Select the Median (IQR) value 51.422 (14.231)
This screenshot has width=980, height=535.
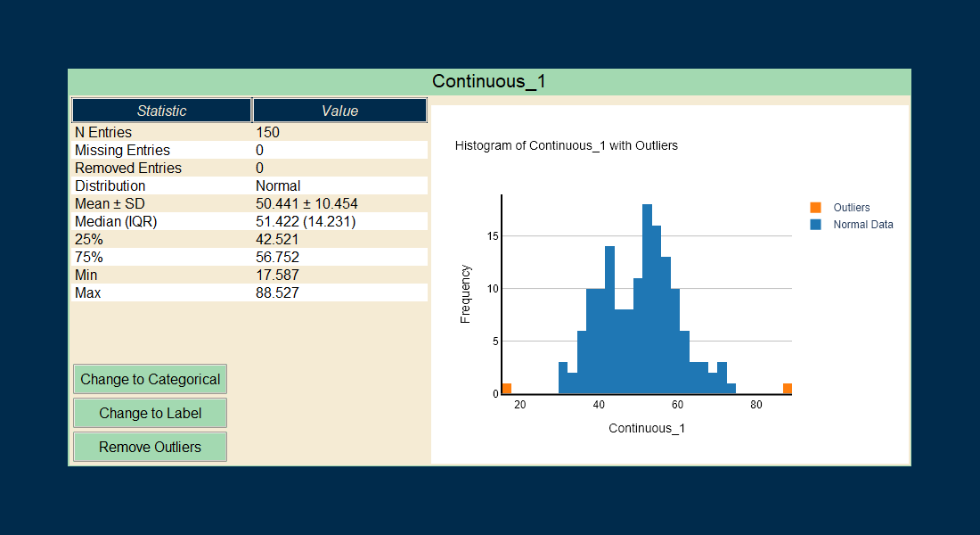click(x=306, y=221)
